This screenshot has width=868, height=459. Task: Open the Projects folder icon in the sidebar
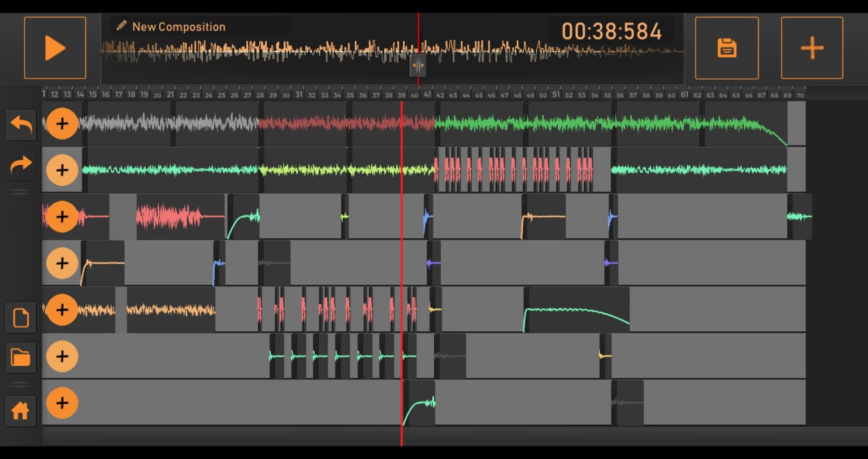click(x=20, y=357)
